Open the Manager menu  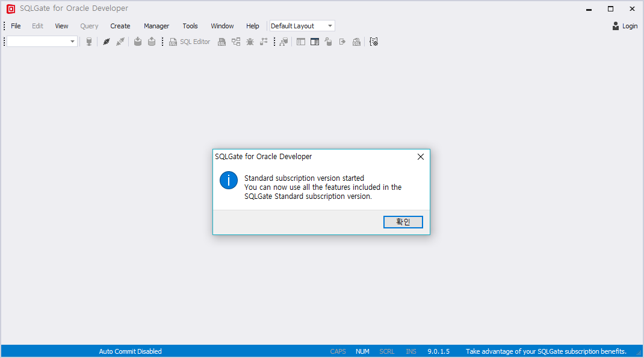tap(156, 26)
